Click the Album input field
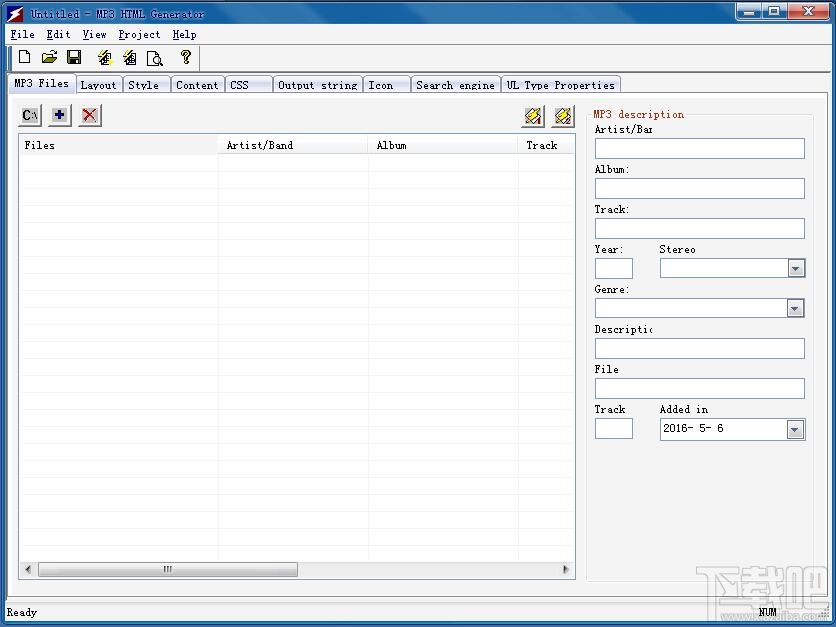Viewport: 836px width, 627px height. (x=700, y=188)
